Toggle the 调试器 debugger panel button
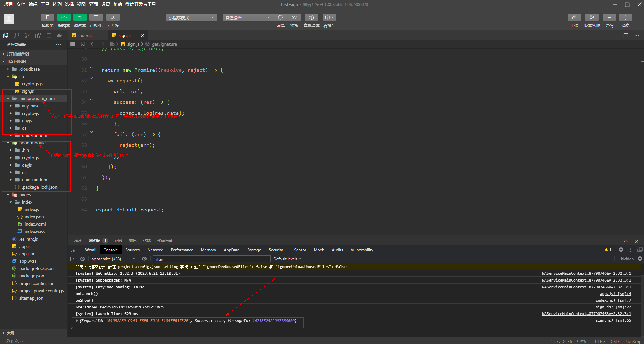 click(x=80, y=17)
